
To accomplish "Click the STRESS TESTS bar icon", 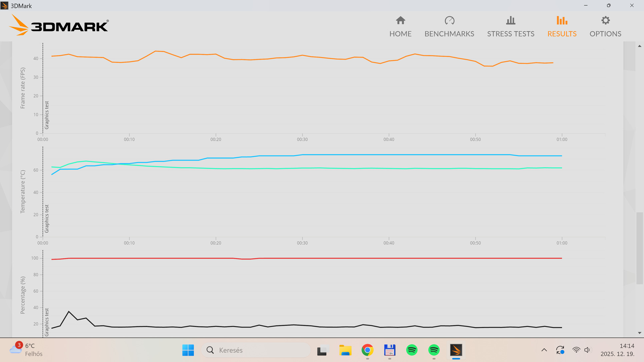I will [x=510, y=21].
